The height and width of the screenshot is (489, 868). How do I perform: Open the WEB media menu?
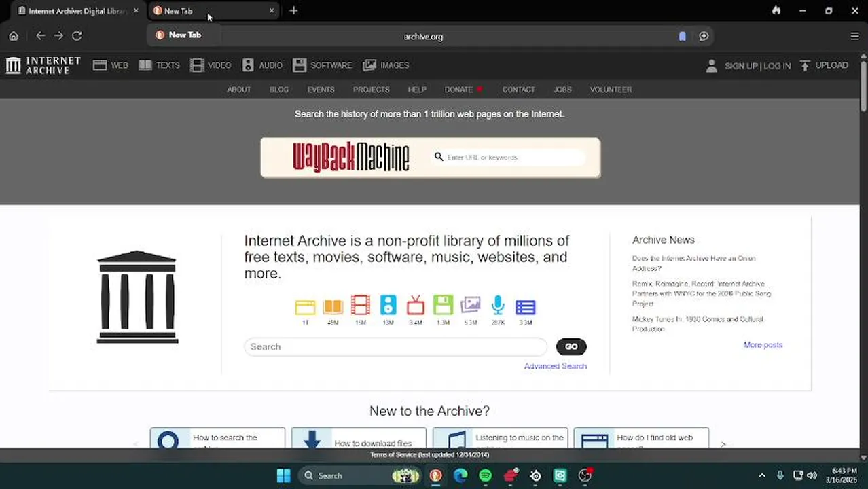[x=111, y=65]
